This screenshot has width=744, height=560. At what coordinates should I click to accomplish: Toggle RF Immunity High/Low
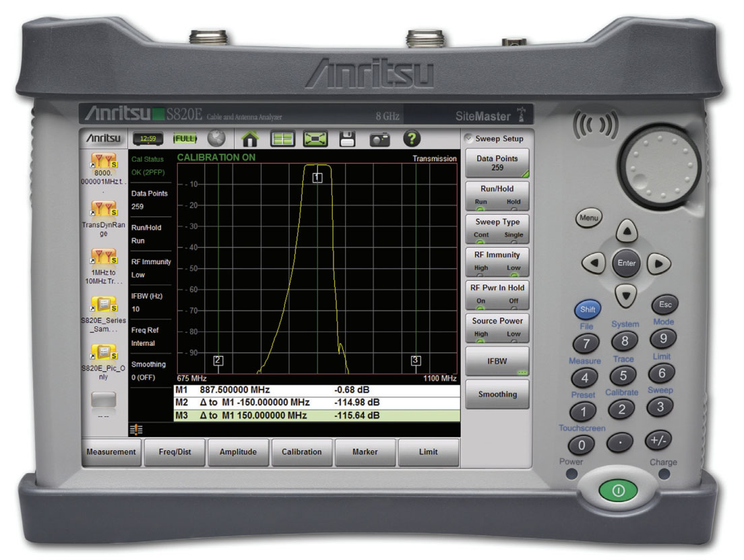coord(497,262)
